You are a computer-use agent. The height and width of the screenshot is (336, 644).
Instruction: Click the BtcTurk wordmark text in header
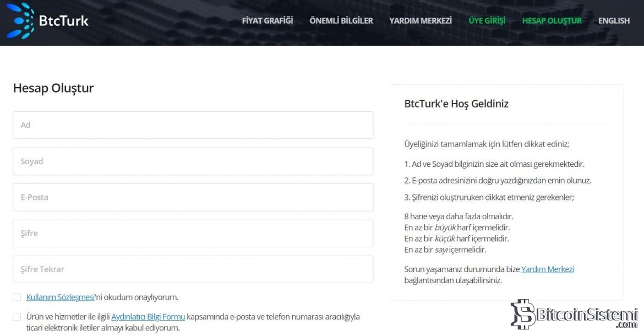coord(63,21)
